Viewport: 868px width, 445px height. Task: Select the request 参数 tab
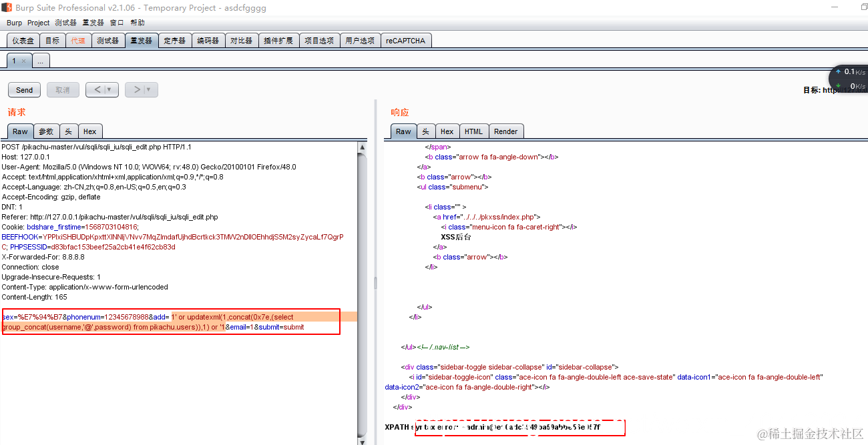(x=46, y=131)
